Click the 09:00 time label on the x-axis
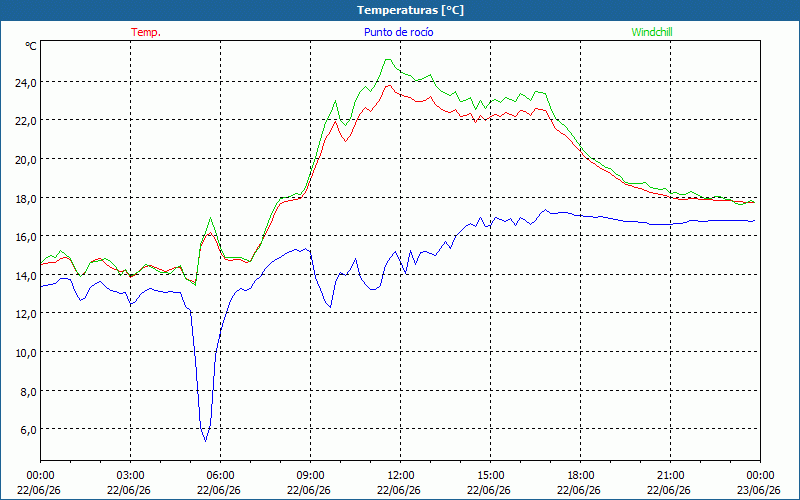 pos(310,475)
